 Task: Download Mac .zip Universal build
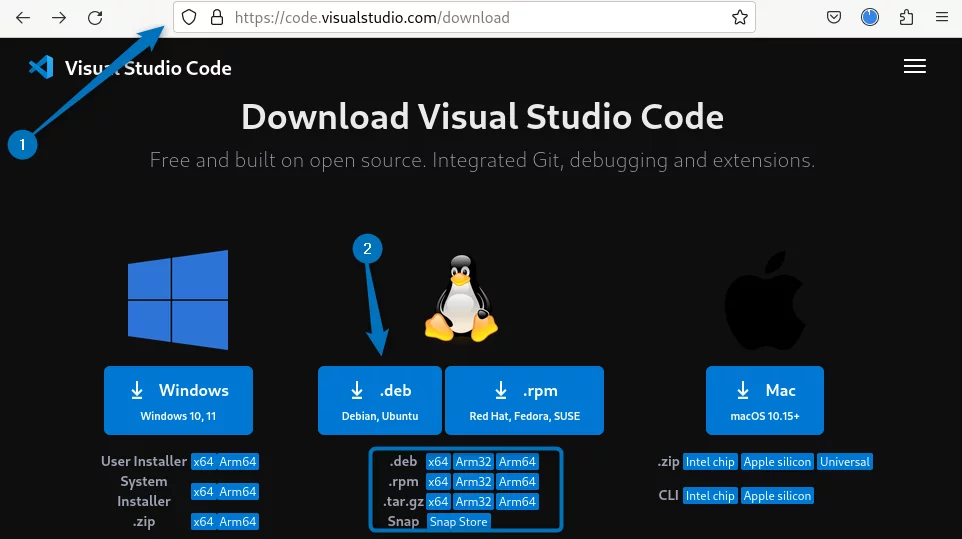845,462
